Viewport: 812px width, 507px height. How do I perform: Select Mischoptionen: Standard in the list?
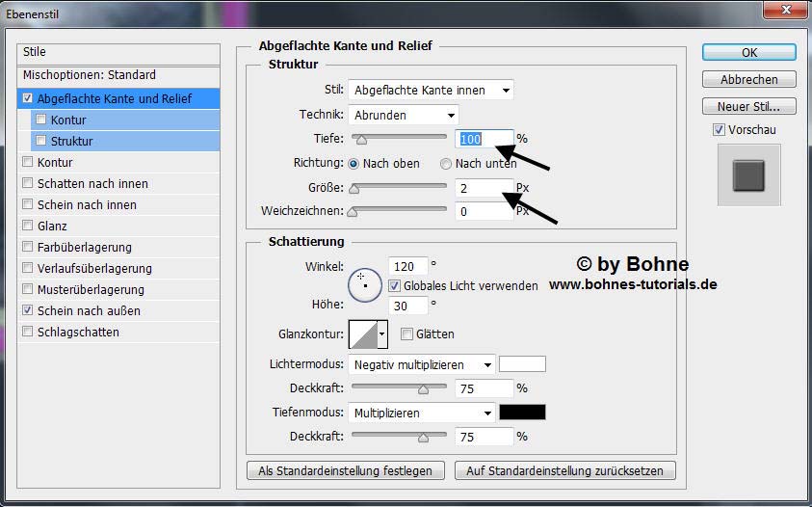click(x=90, y=75)
